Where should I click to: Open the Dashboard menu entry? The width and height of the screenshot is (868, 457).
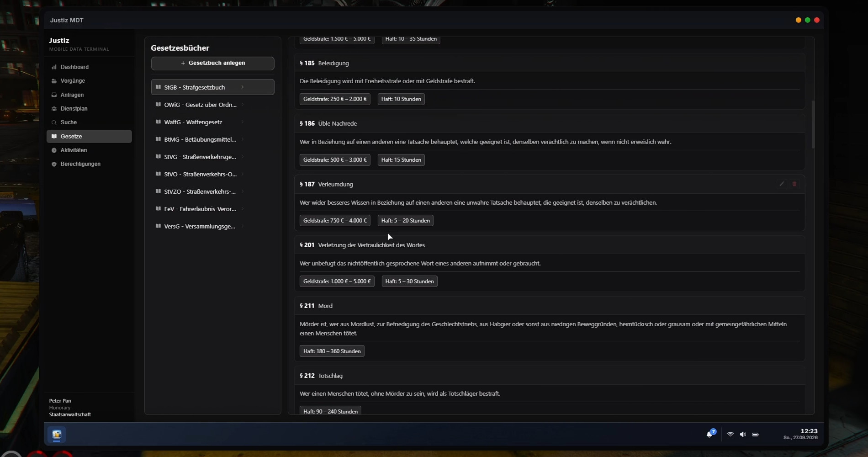[x=89, y=67]
